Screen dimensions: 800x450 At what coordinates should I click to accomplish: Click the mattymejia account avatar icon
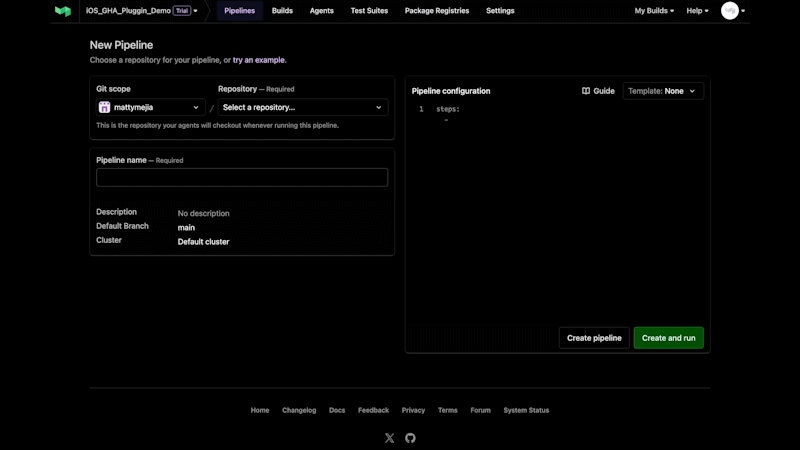coord(105,107)
